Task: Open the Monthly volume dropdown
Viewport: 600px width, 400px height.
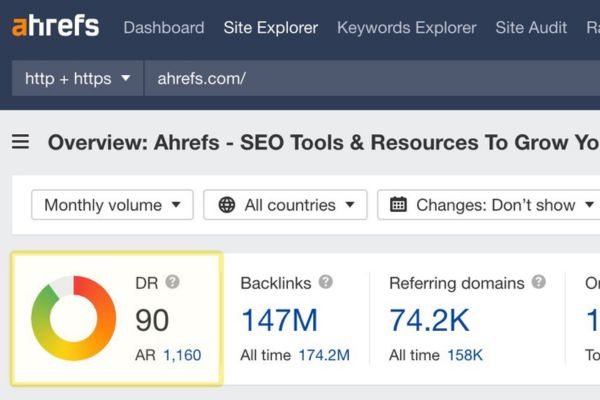Action: tap(112, 205)
